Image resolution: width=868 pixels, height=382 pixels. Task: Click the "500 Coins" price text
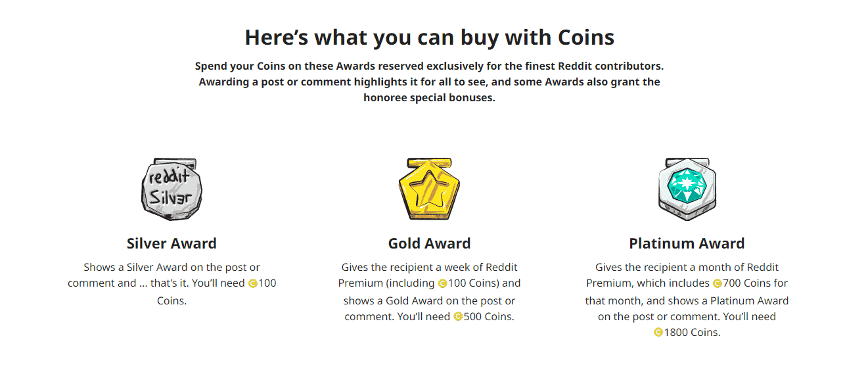[x=489, y=317]
